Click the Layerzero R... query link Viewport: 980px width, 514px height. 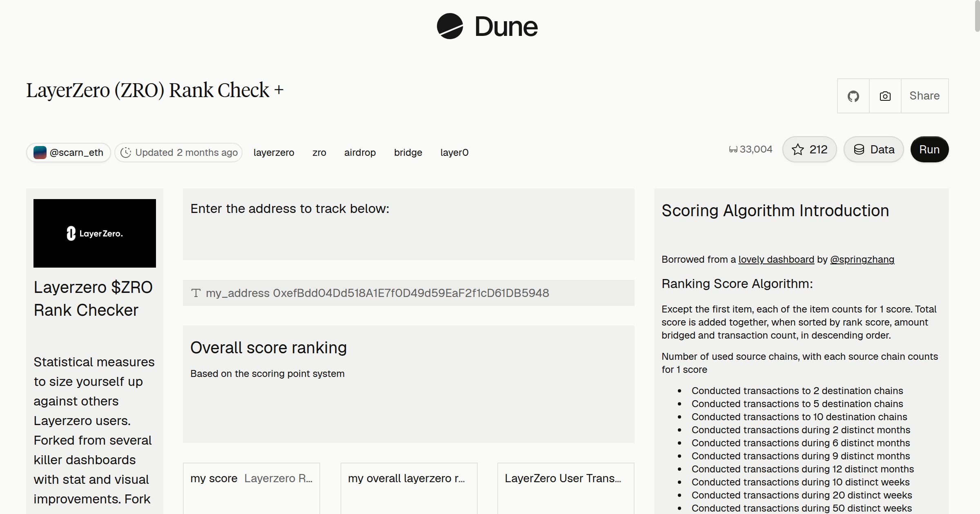(x=278, y=478)
